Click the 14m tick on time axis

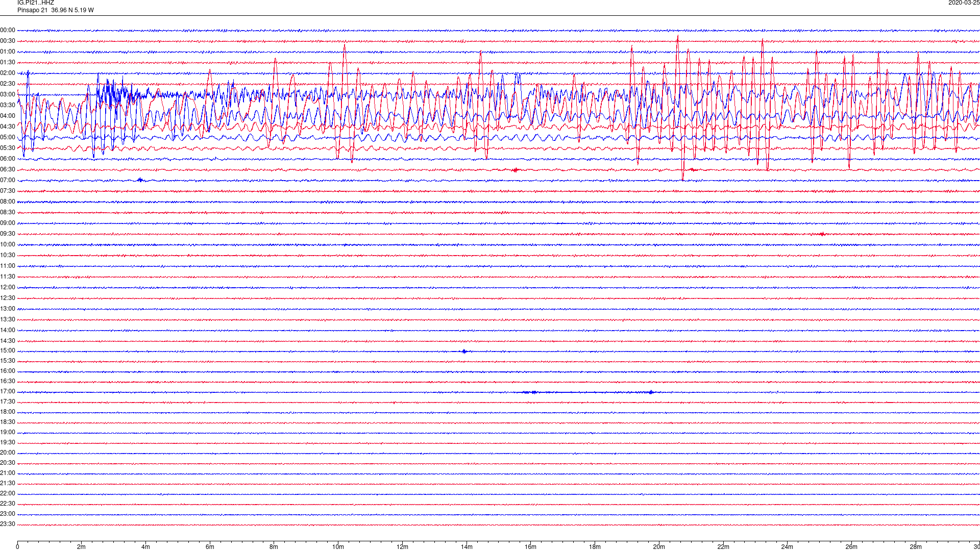(467, 547)
